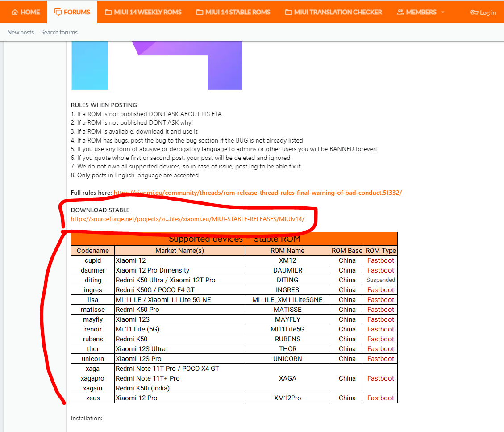Open MIUI 14 WEEKLY ROMS menu
Screen dimensions: 504x432
pyautogui.click(x=143, y=12)
